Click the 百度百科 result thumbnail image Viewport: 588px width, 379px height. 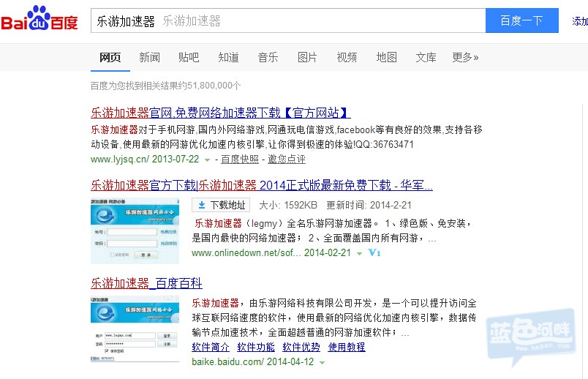(135, 329)
